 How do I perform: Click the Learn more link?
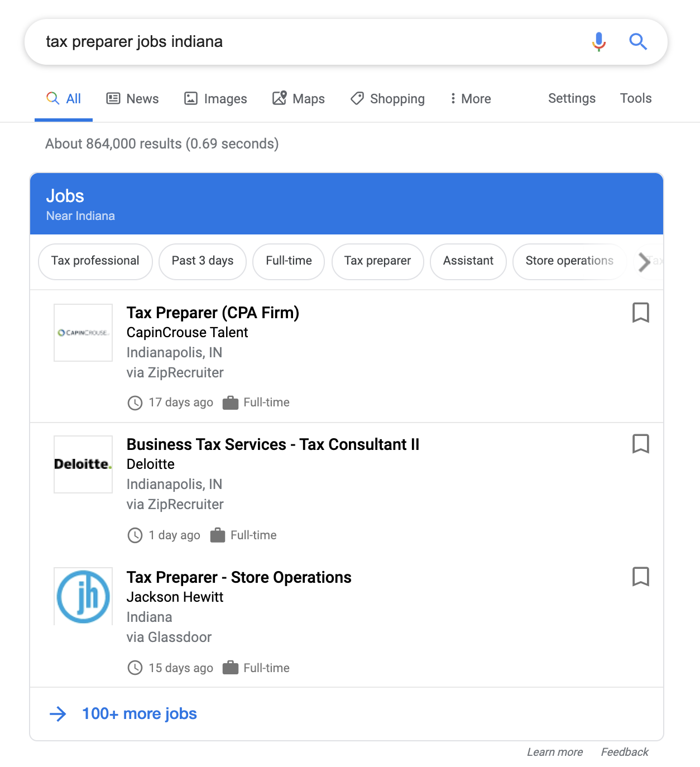[555, 752]
